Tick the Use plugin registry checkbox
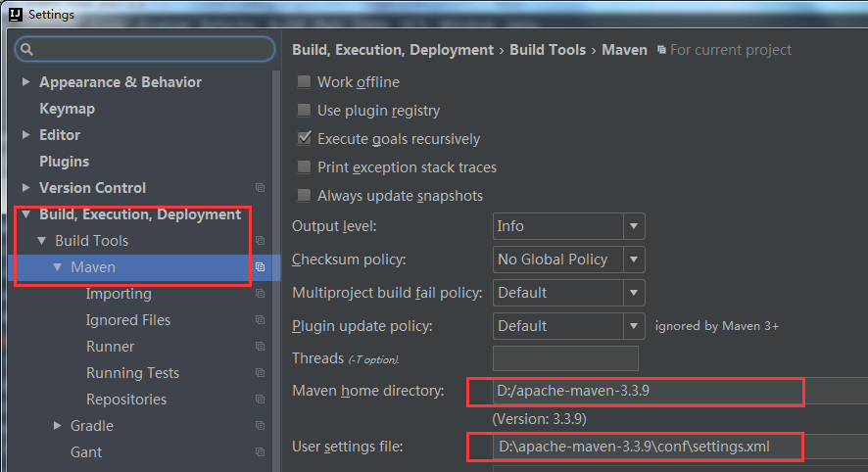 304,111
